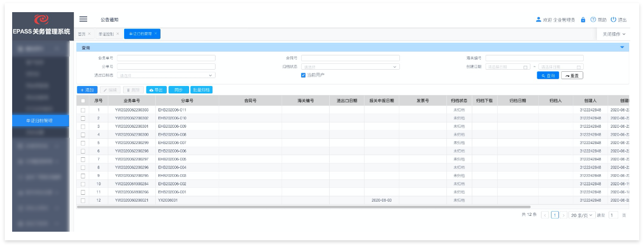This screenshot has width=644, height=247.
Task: Focus the 分单号 input field
Action: [166, 66]
